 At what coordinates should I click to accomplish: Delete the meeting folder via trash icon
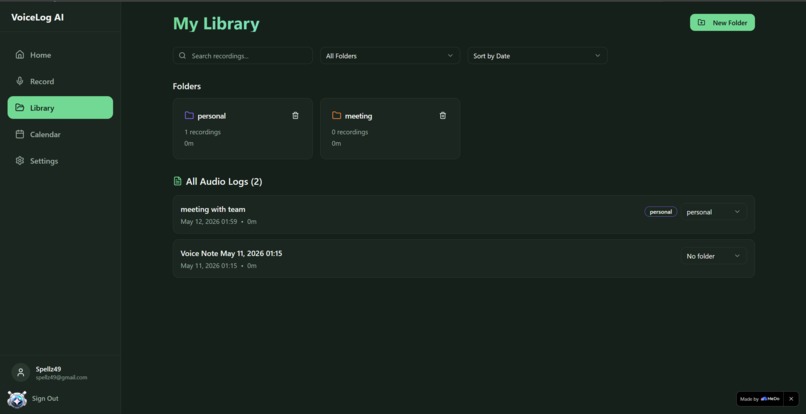tap(443, 116)
